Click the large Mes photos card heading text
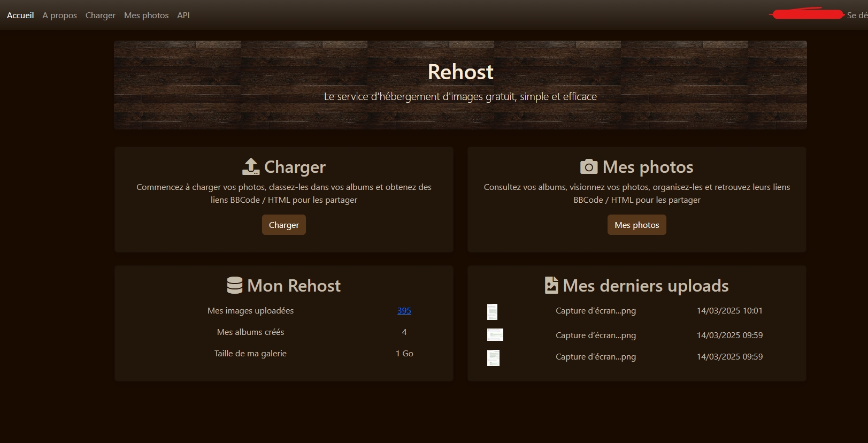 648,167
